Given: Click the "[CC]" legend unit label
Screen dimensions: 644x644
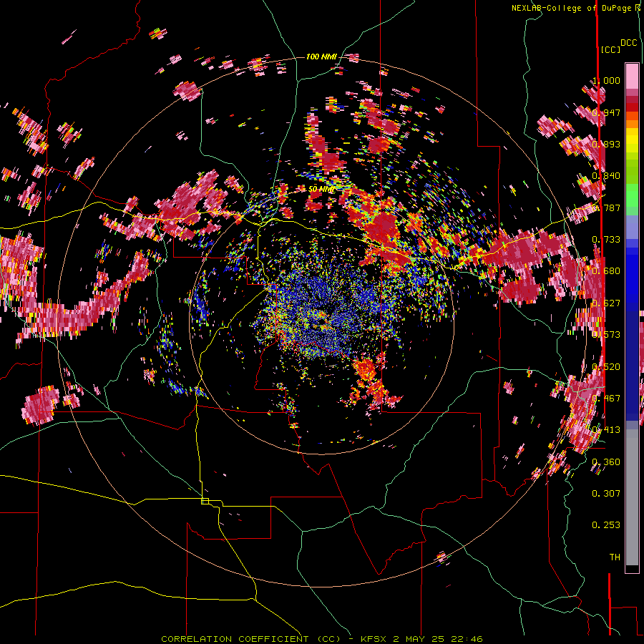Looking at the screenshot, I should [x=610, y=49].
